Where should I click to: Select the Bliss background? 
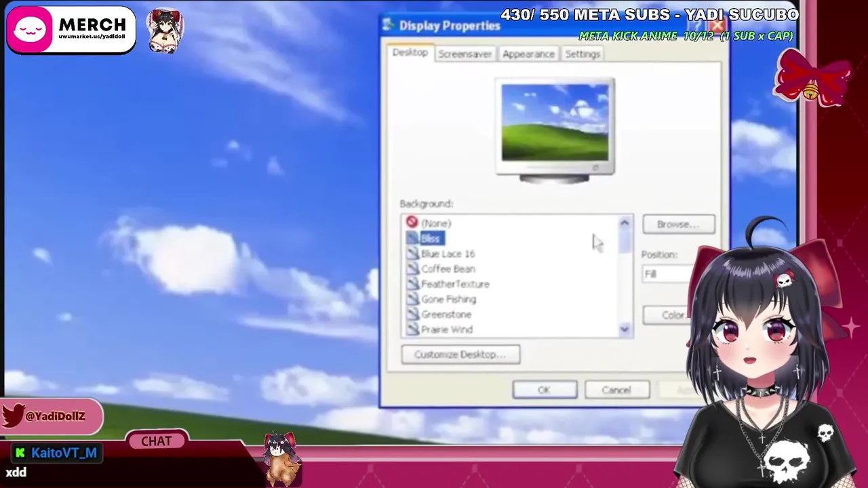pyautogui.click(x=431, y=239)
